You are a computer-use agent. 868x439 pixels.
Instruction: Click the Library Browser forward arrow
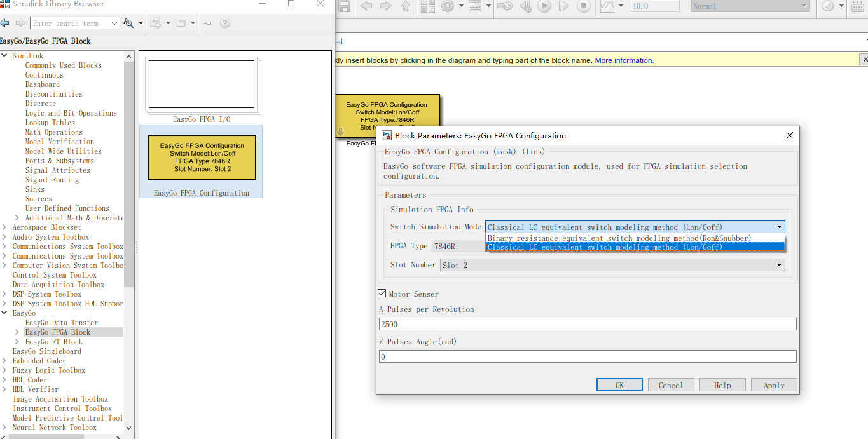[x=20, y=23]
